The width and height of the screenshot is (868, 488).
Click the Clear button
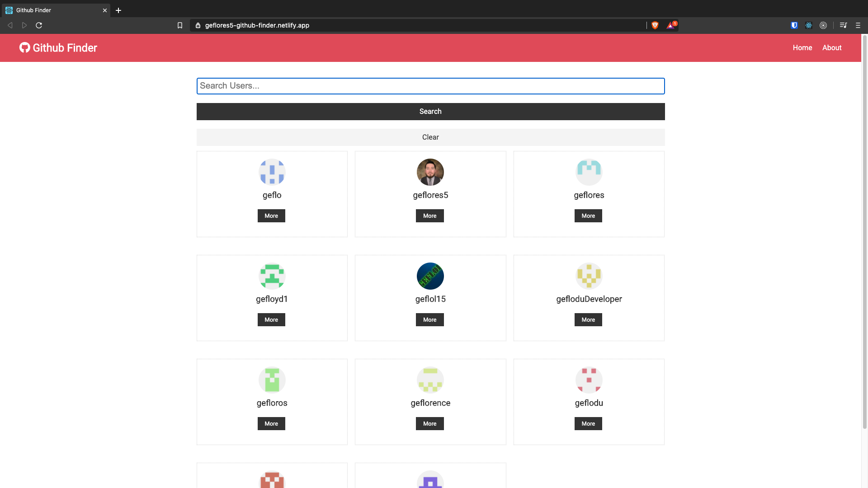430,137
